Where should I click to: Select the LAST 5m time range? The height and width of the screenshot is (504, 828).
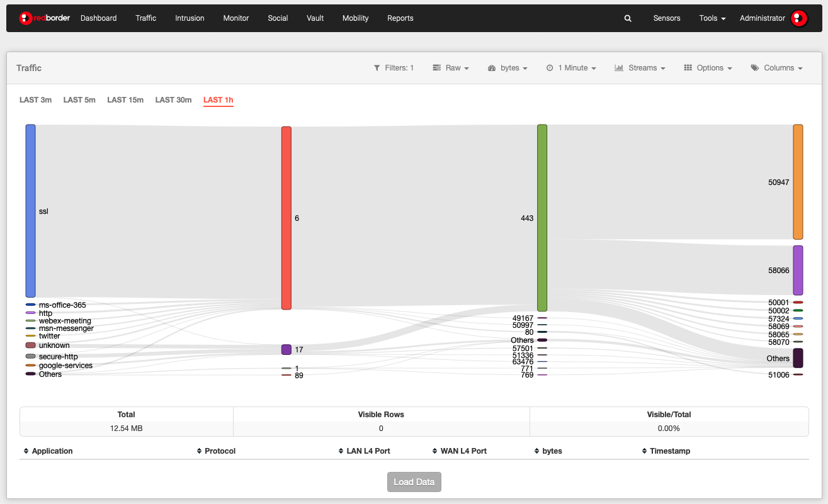point(79,100)
